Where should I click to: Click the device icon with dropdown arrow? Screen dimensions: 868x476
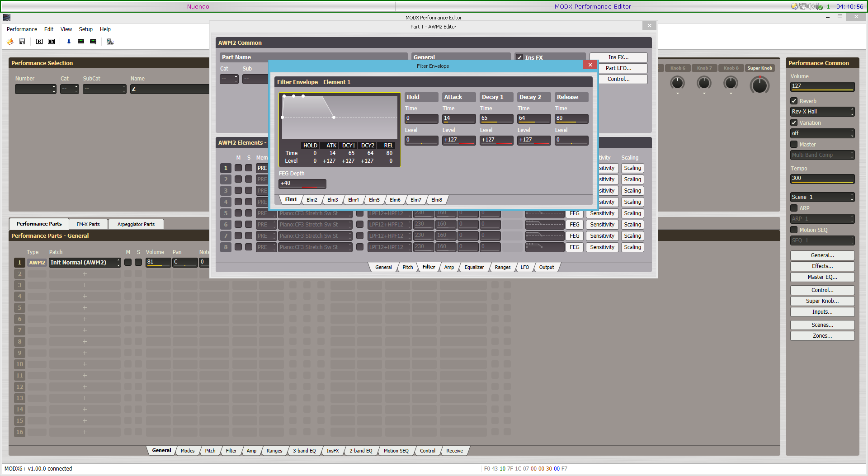tap(93, 42)
